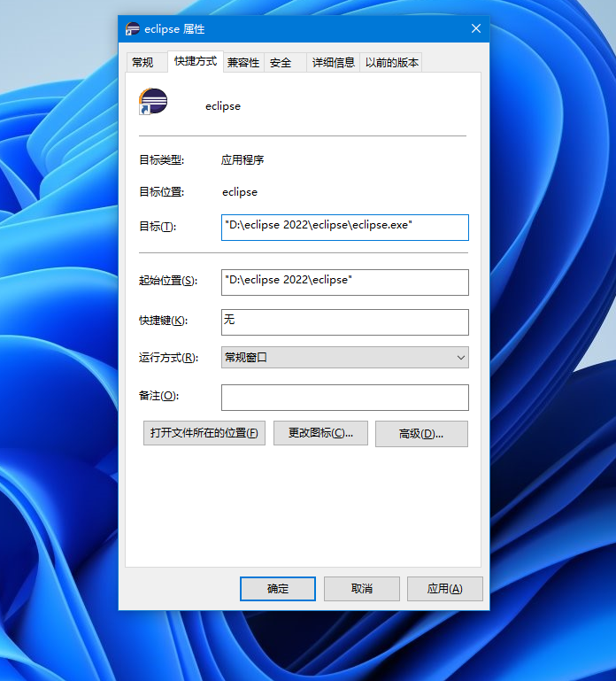This screenshot has width=616, height=681.
Task: Switch to 以前的版本 tab
Action: pyautogui.click(x=391, y=63)
